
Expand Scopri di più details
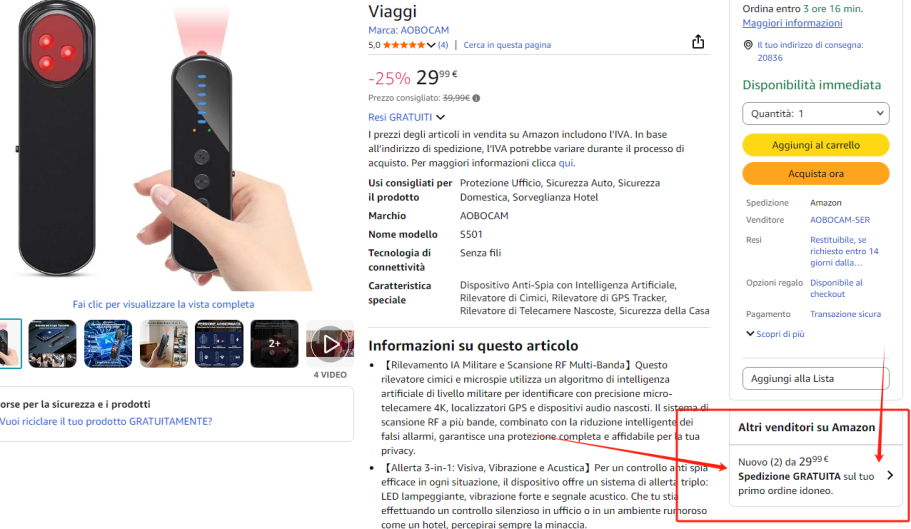tap(775, 334)
